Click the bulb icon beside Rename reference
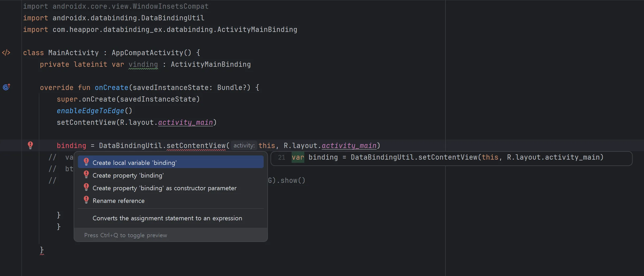 (x=86, y=200)
